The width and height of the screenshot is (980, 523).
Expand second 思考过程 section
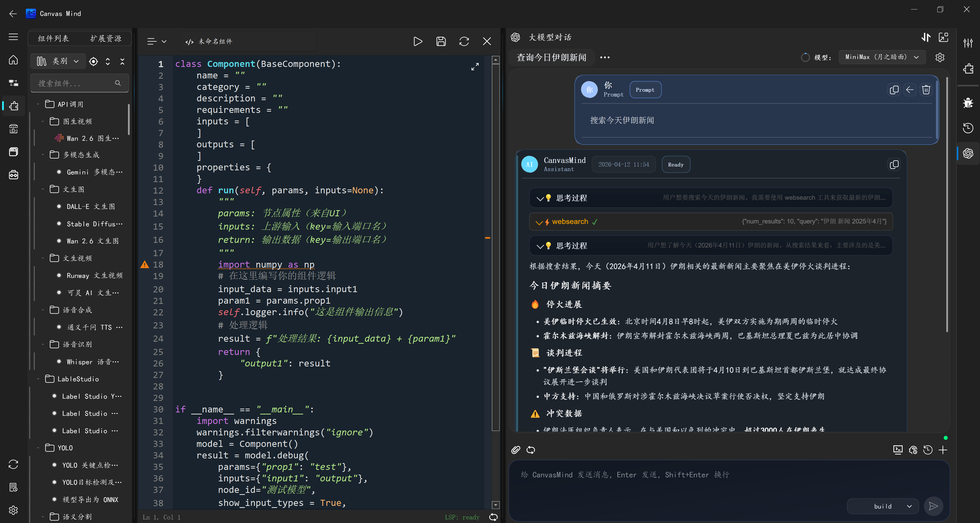point(711,245)
